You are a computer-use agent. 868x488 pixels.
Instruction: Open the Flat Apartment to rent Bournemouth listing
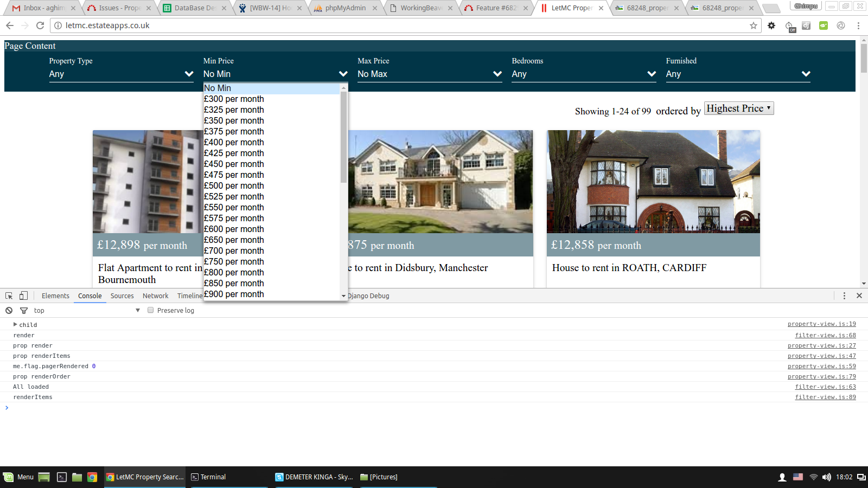point(150,274)
